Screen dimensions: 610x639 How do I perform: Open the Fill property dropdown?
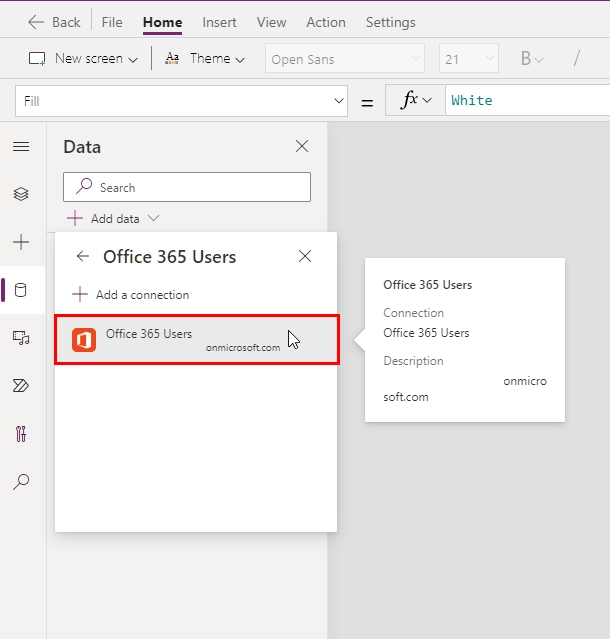[181, 101]
